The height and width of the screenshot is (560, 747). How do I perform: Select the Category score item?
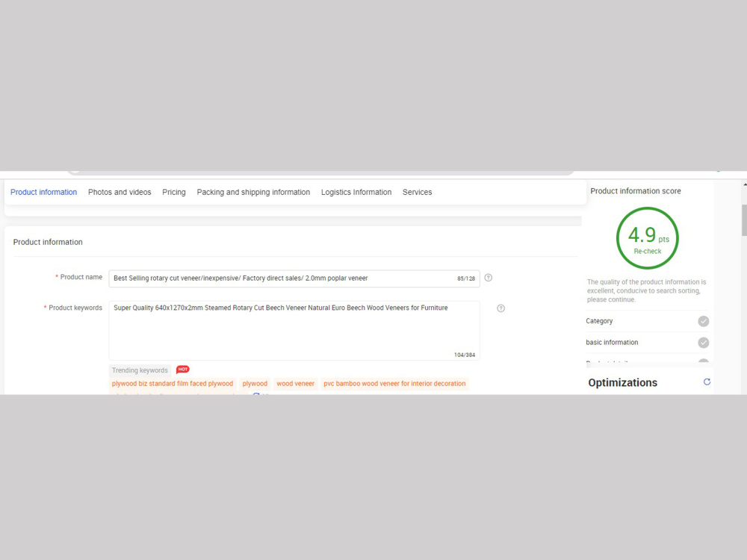coord(648,321)
